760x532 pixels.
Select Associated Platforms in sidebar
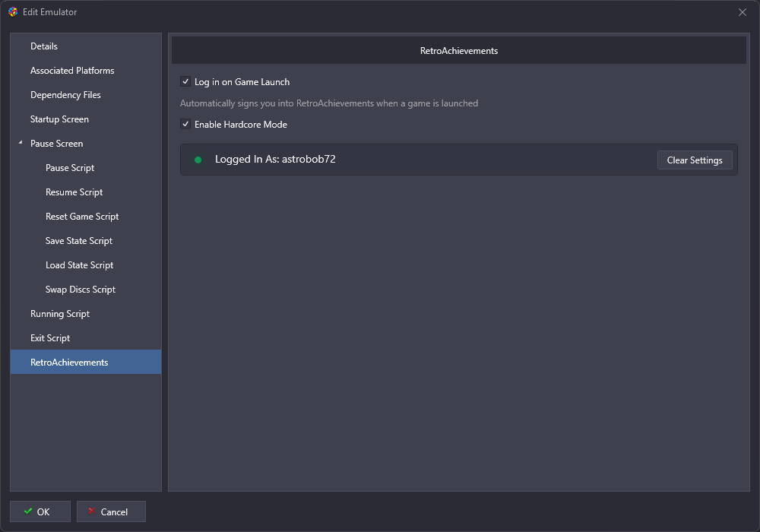point(86,70)
